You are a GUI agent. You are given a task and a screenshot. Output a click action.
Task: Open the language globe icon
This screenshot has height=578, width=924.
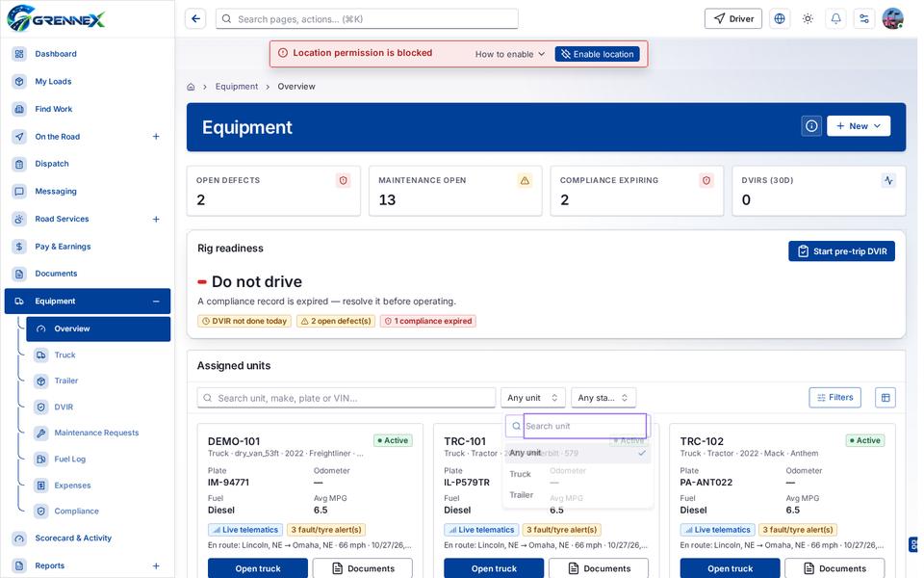click(779, 19)
